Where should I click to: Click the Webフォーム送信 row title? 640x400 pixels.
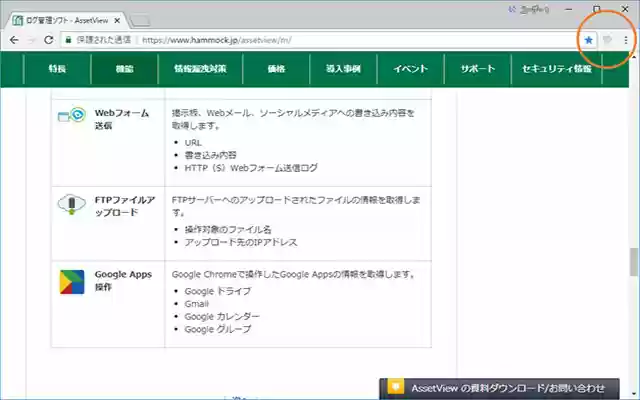122,119
